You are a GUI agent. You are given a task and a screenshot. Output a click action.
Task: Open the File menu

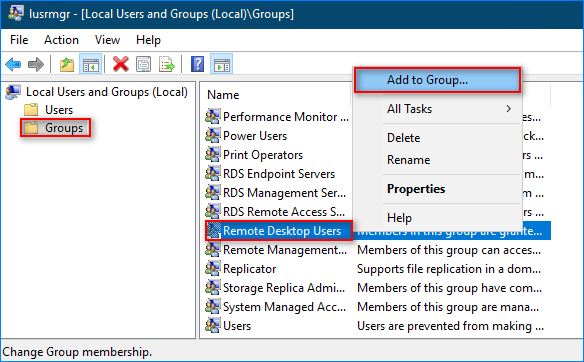(19, 40)
